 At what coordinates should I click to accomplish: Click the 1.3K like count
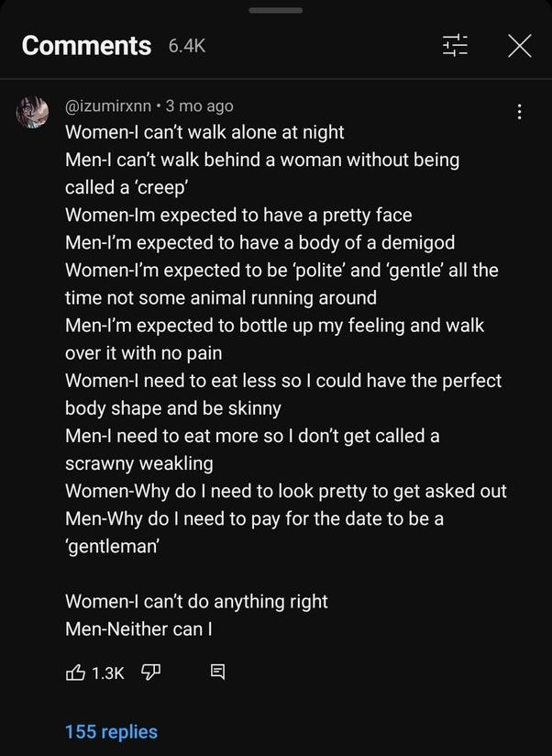click(107, 673)
